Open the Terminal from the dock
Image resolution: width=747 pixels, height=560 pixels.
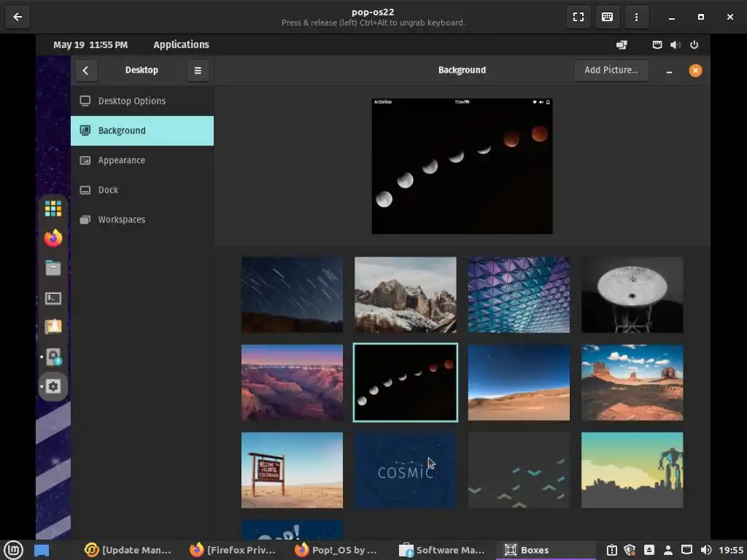click(53, 298)
